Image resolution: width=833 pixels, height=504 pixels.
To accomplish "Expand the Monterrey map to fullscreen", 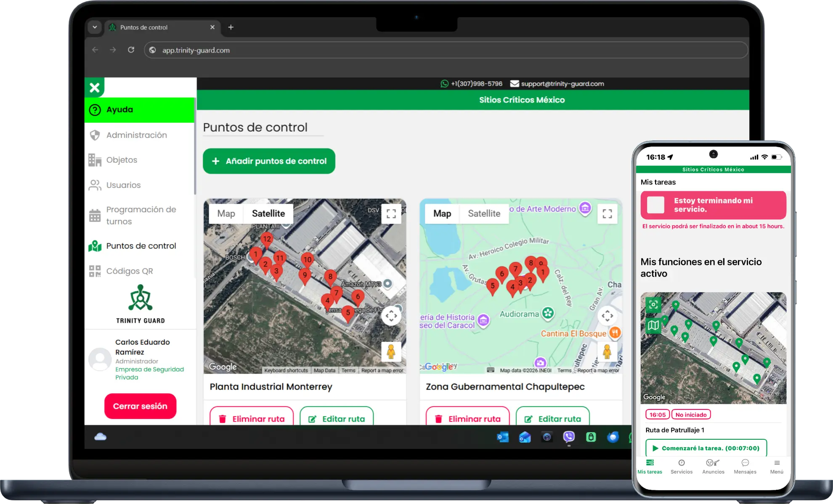I will point(391,214).
